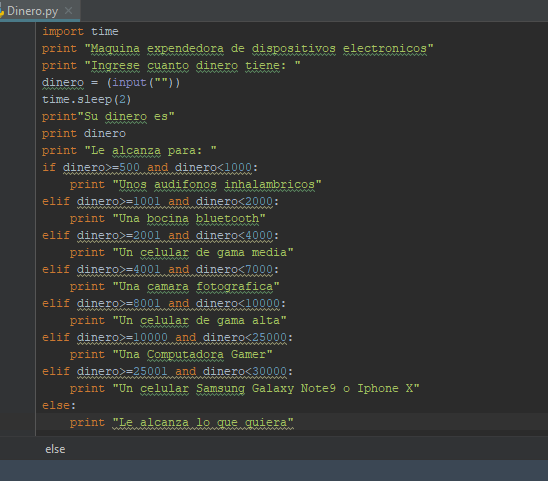Click the 'elif dinero>=2001 and dinero<4000' line
The width and height of the screenshot is (548, 481).
pyautogui.click(x=160, y=236)
